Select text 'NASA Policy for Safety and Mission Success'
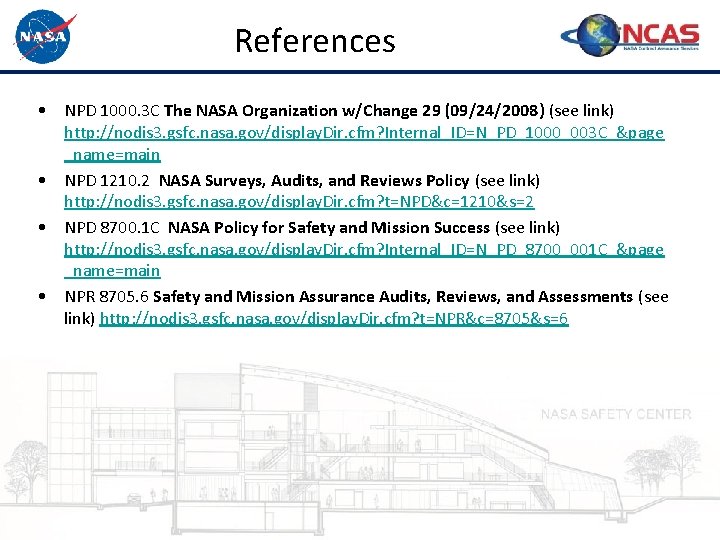This screenshot has width=720, height=540. [x=329, y=228]
